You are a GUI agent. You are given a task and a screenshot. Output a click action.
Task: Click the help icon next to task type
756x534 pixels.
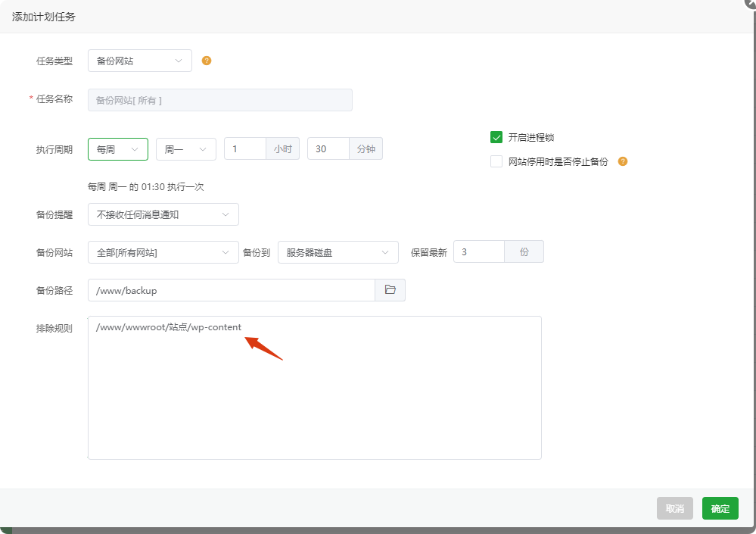[207, 61]
